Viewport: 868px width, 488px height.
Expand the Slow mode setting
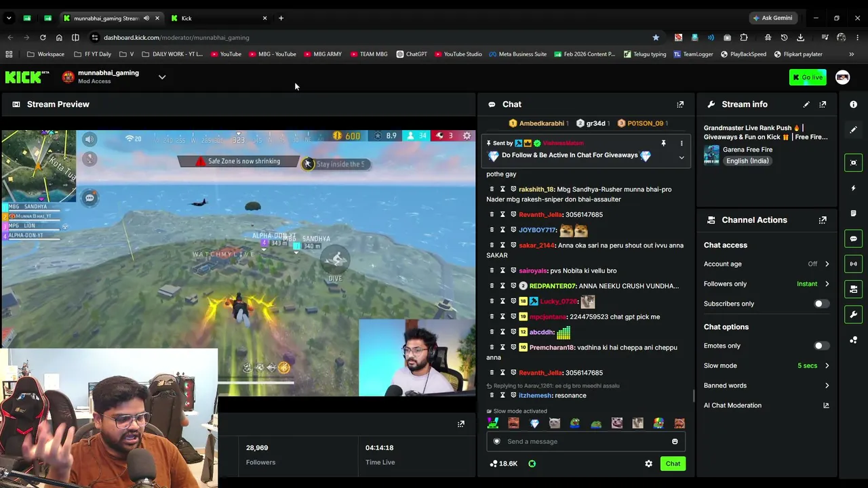tap(766, 366)
